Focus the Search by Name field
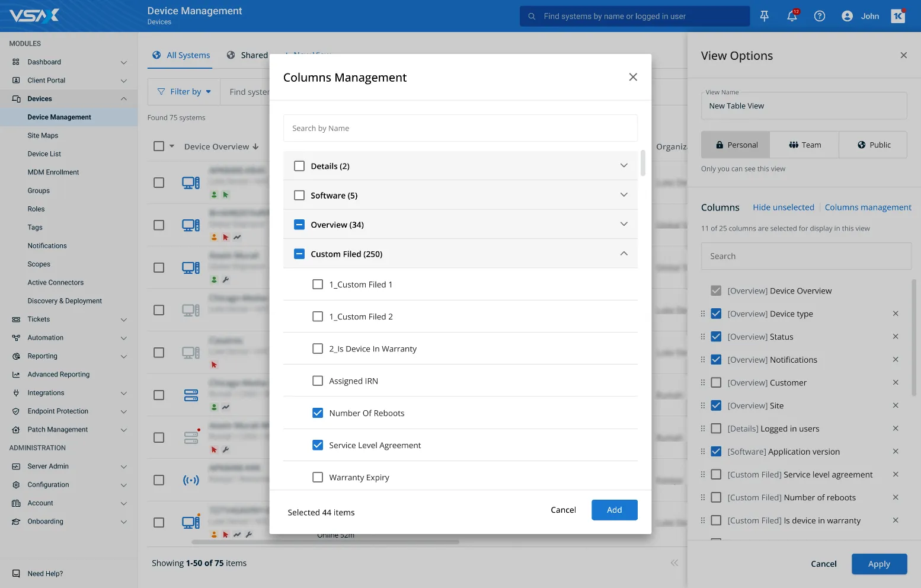The width and height of the screenshot is (921, 588). pyautogui.click(x=460, y=128)
